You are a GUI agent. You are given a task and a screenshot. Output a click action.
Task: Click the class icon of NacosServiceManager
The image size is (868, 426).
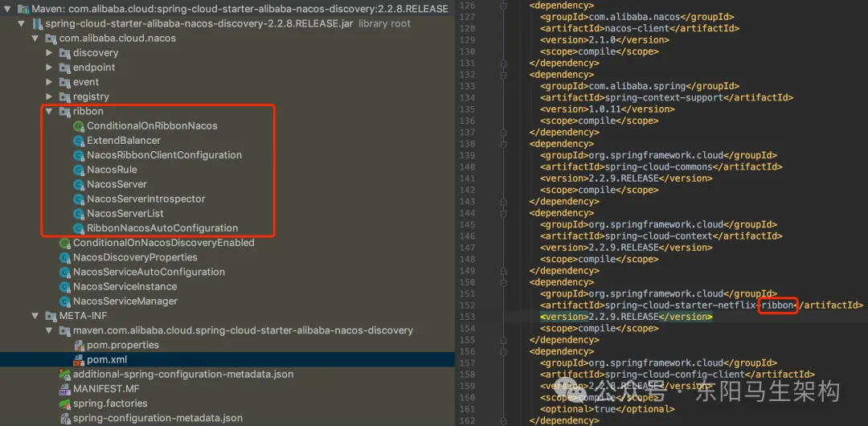[64, 301]
